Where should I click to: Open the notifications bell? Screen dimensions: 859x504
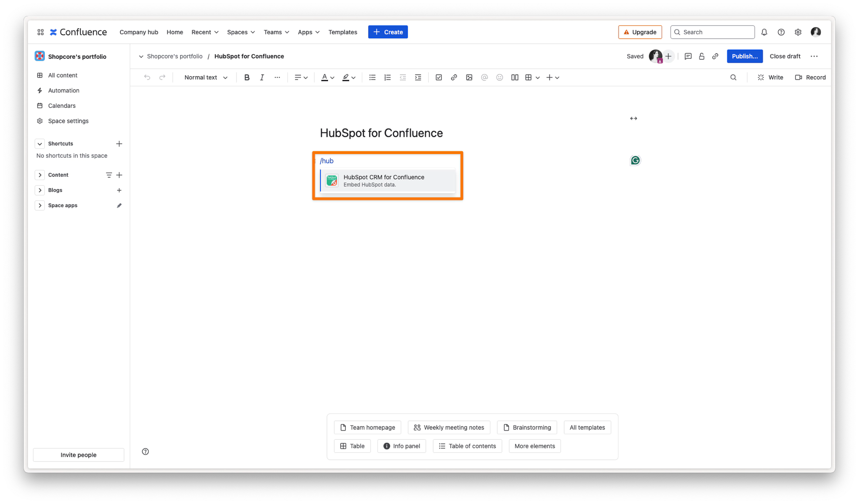pyautogui.click(x=764, y=32)
